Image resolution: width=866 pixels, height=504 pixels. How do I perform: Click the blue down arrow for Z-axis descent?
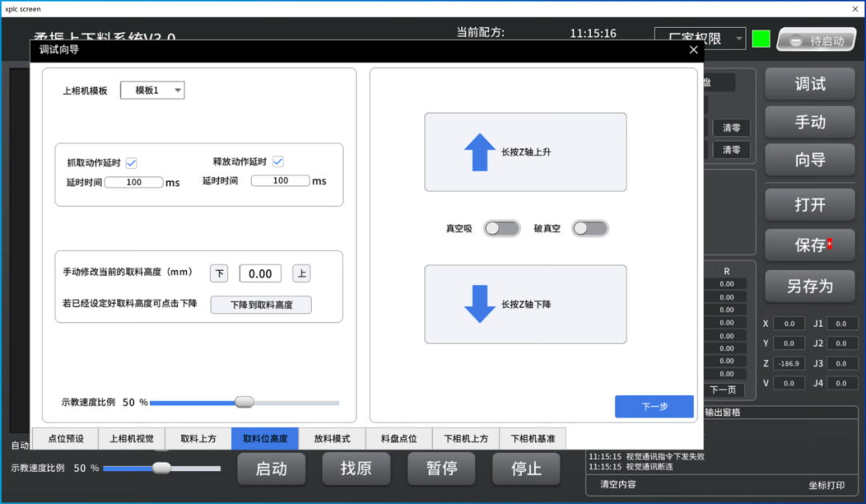point(480,304)
